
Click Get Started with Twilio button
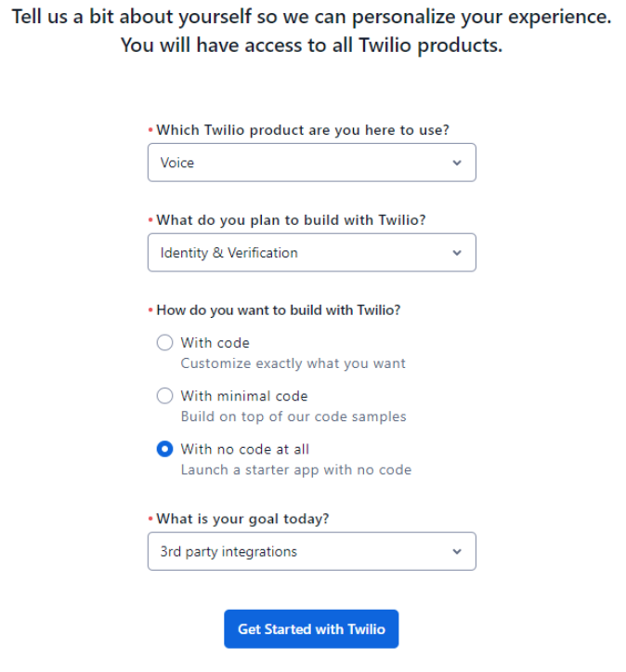(311, 629)
